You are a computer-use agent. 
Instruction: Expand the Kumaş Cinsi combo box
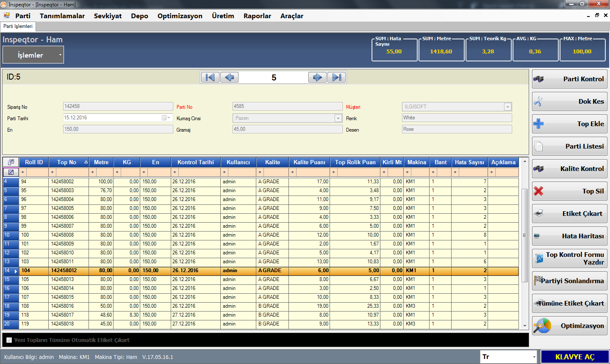[338, 118]
